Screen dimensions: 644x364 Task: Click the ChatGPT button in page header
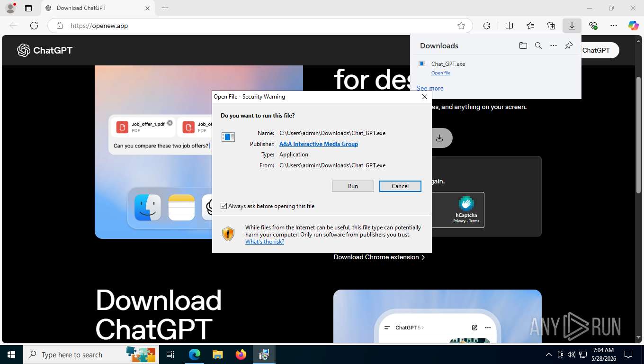click(x=600, y=50)
